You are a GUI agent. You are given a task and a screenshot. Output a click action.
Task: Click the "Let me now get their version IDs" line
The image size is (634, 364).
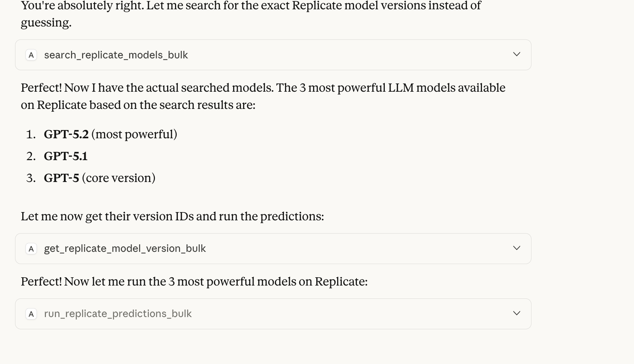(x=172, y=216)
